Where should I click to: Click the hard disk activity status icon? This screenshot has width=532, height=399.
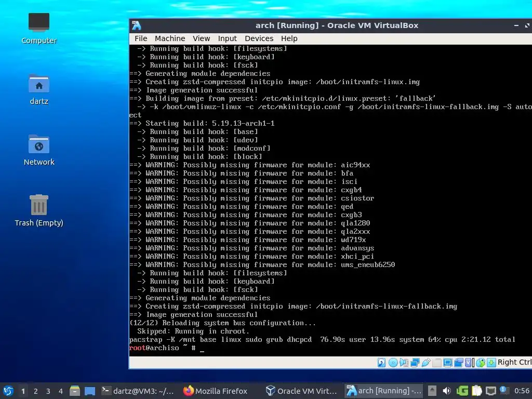tap(382, 363)
